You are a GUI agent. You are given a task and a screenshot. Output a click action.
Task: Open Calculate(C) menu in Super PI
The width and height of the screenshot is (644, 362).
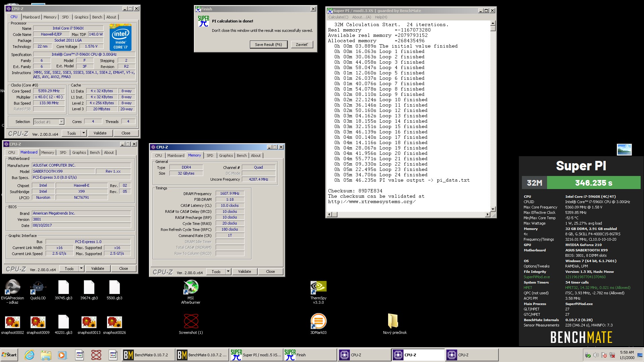tap(338, 17)
